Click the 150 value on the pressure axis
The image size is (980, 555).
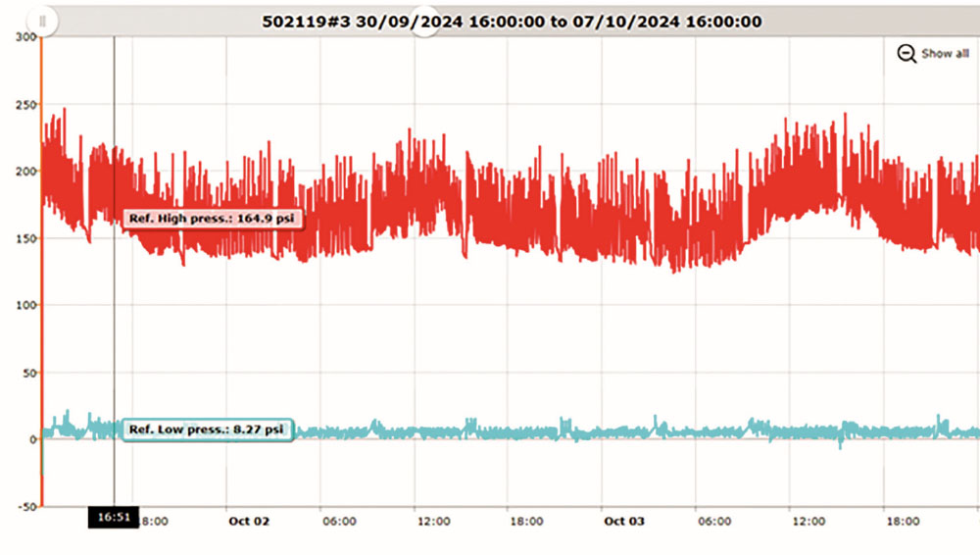click(x=24, y=238)
